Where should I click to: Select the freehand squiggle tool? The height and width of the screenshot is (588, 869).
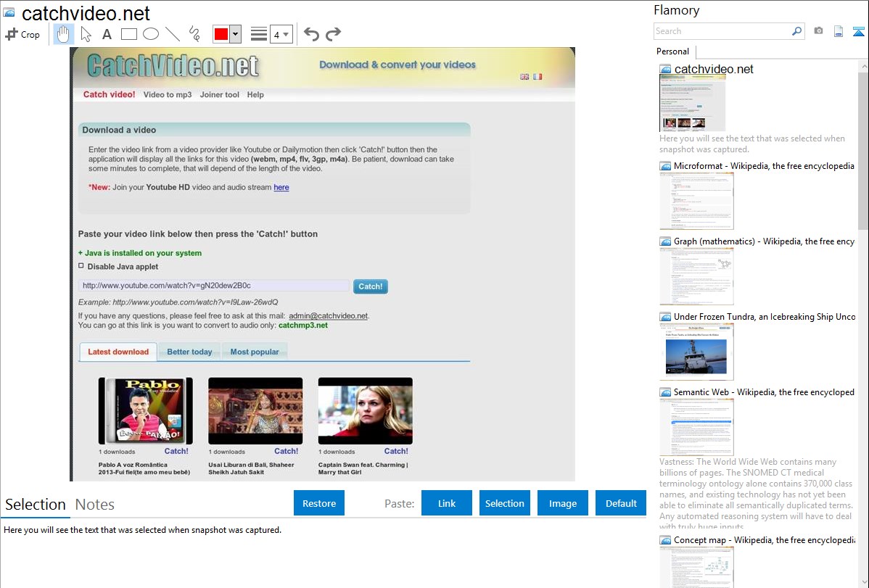tap(194, 34)
